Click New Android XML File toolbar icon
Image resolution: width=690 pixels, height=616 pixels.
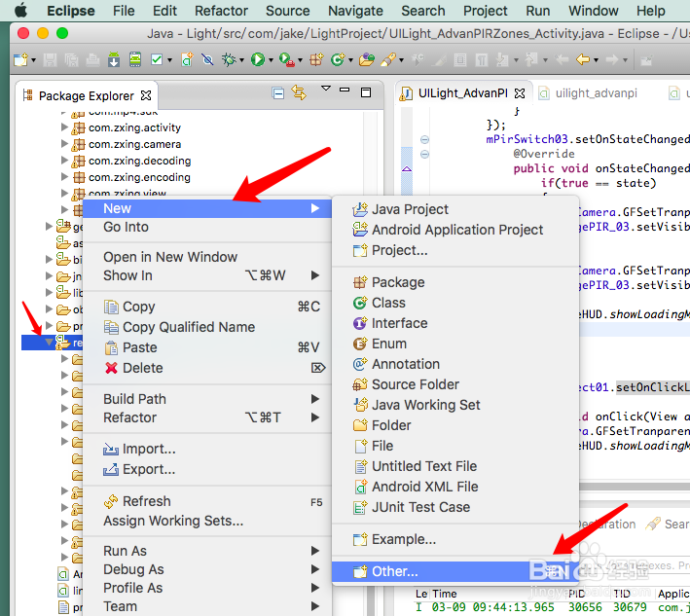[188, 59]
